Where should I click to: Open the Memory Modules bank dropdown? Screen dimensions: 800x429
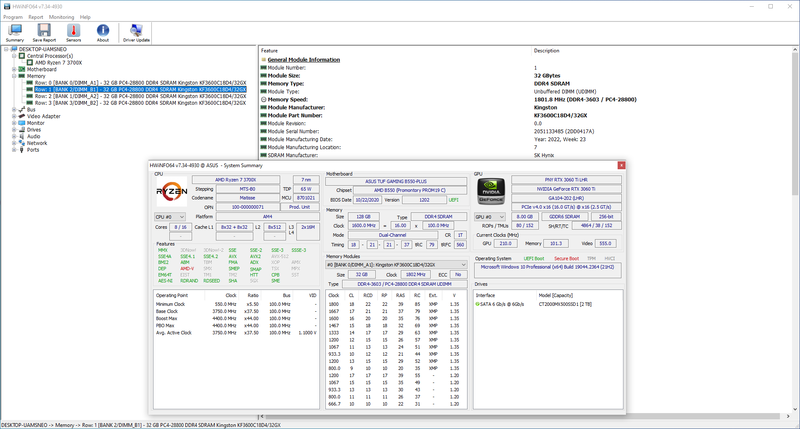click(x=396, y=265)
